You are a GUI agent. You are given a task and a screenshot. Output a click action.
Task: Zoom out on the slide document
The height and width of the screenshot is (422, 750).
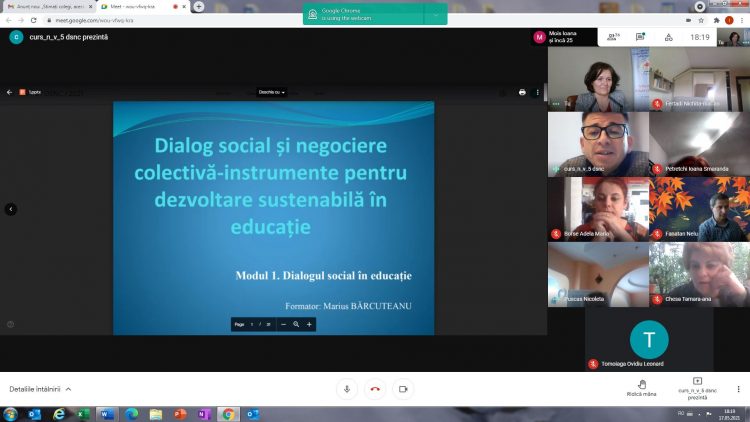pyautogui.click(x=283, y=324)
